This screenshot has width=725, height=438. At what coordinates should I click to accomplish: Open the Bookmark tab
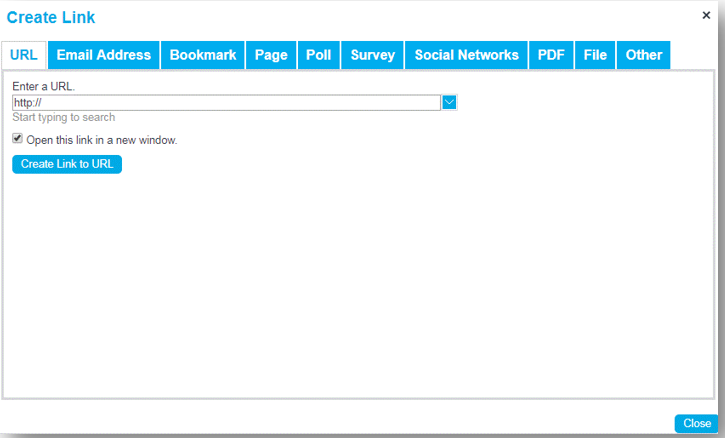tap(203, 55)
